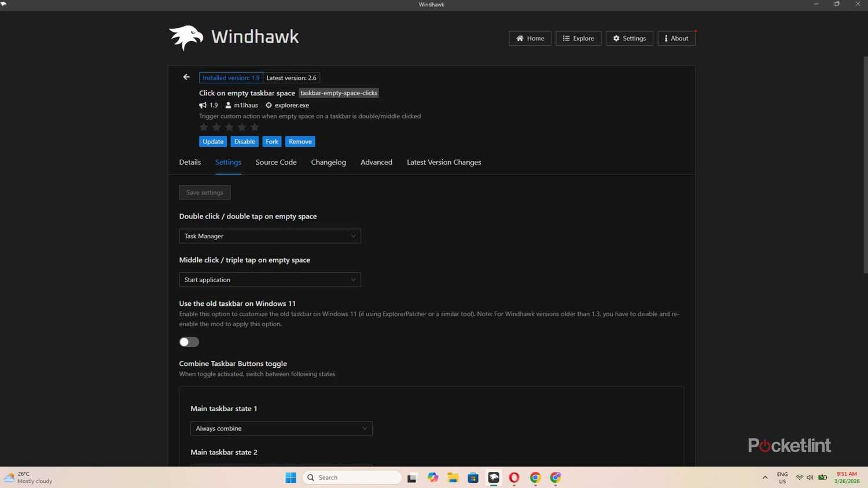This screenshot has height=488, width=868.
Task: Launch Copilot from the taskbar
Action: tap(433, 477)
